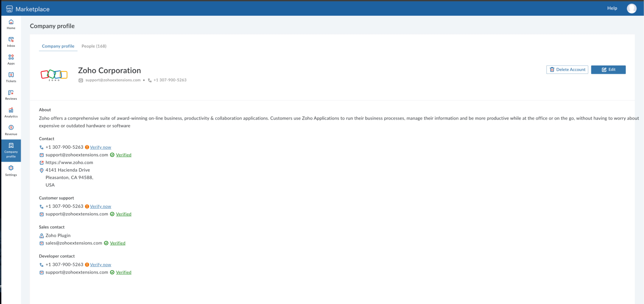Click the Delete Account button
644x304 pixels.
point(567,70)
